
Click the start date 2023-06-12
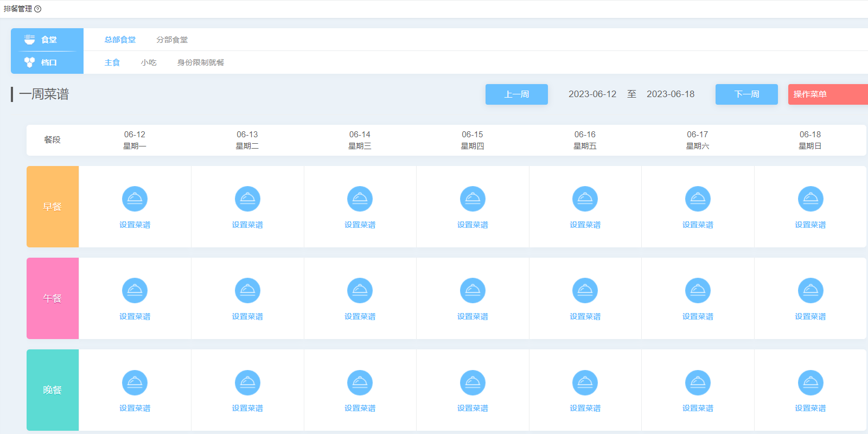[592, 94]
